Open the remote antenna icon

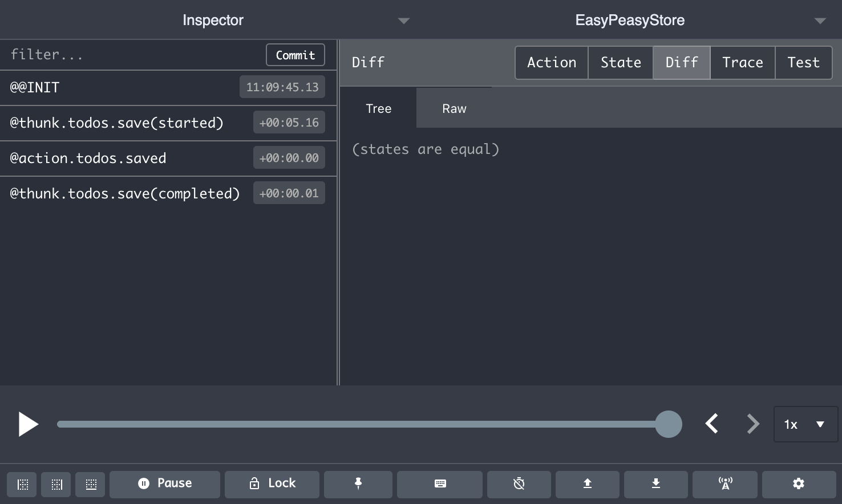[x=725, y=484]
